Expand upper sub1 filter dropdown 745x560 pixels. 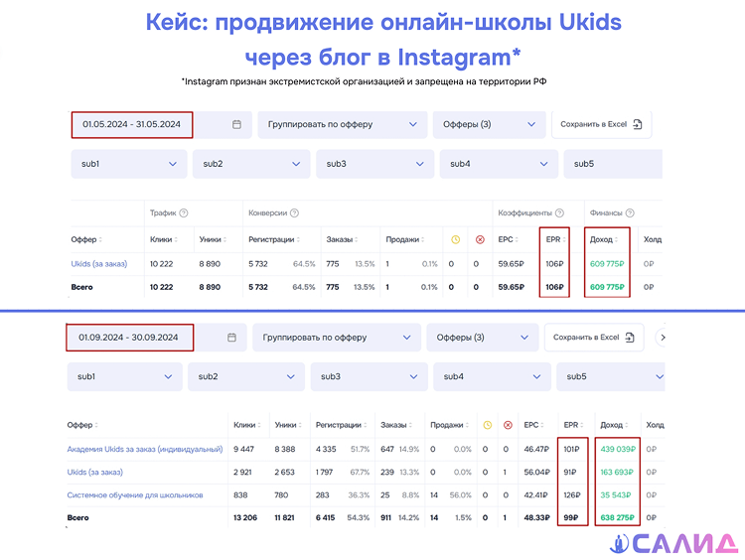coord(129,164)
